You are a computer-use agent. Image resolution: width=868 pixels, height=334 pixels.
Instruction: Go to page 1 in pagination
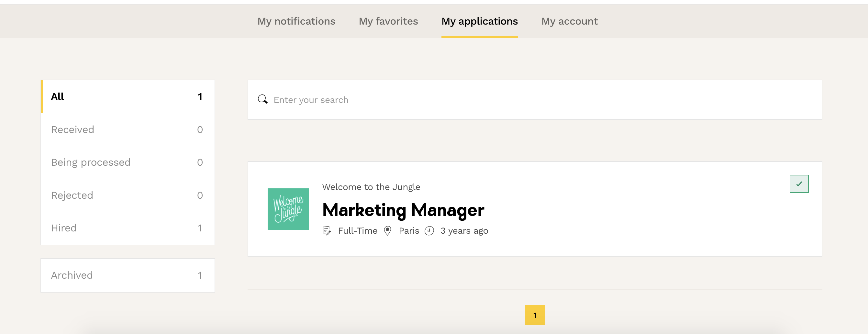(534, 315)
